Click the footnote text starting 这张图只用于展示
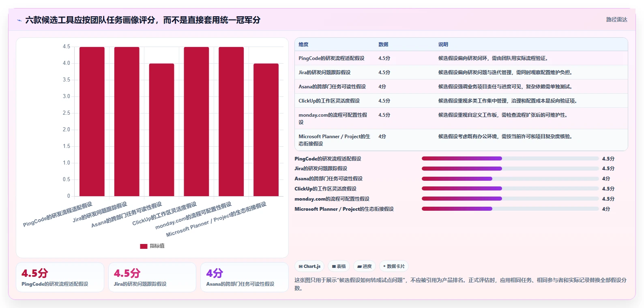The height and width of the screenshot is (308, 644). [461, 284]
